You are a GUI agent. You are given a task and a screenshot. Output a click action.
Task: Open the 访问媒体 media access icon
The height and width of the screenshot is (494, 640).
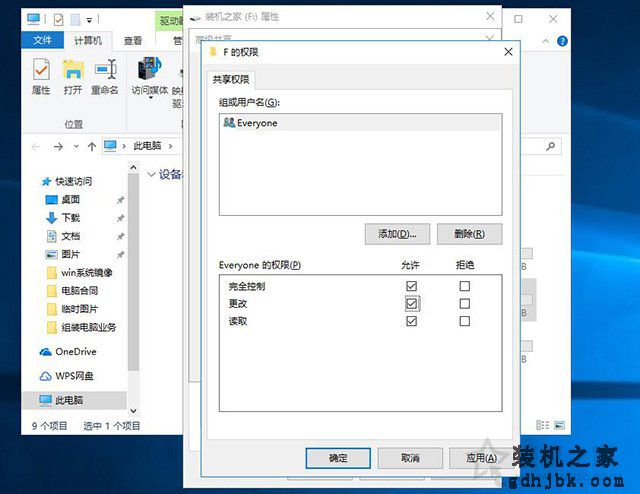point(149,69)
